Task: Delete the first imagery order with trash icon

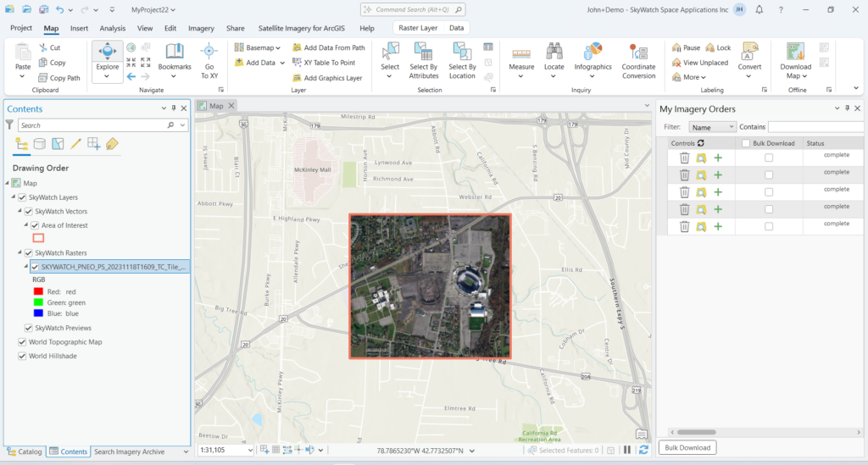Action: [x=684, y=158]
